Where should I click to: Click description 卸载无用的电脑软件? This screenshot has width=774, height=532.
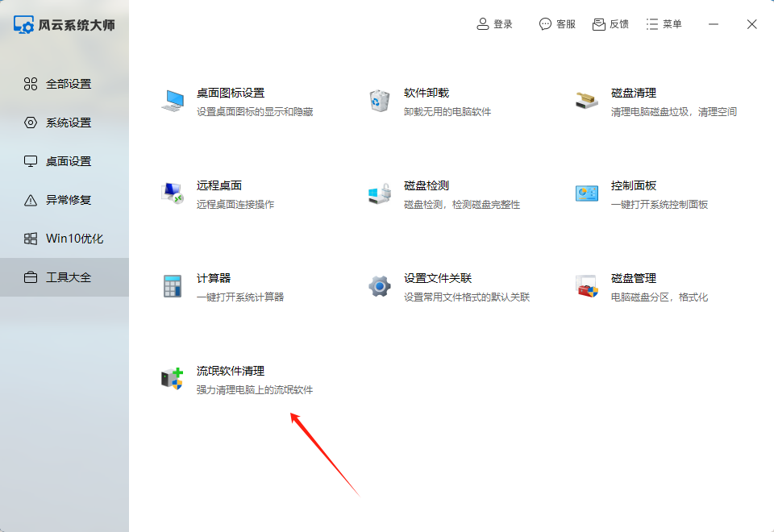(x=447, y=112)
